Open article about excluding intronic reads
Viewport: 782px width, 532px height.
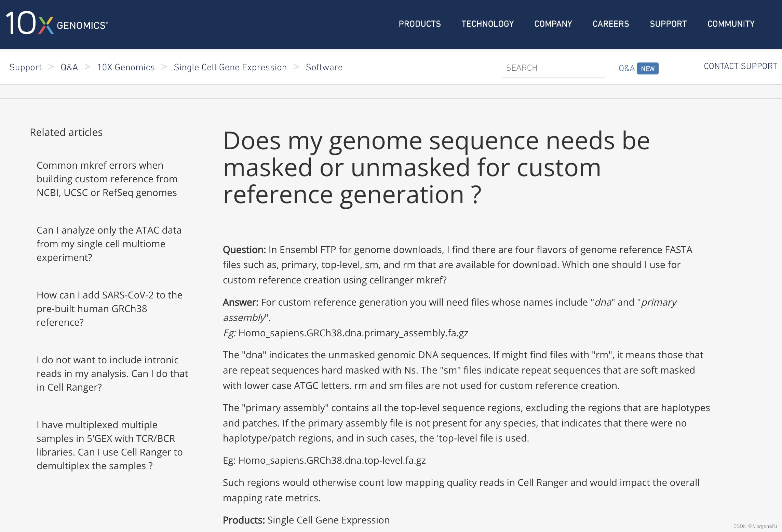(112, 373)
